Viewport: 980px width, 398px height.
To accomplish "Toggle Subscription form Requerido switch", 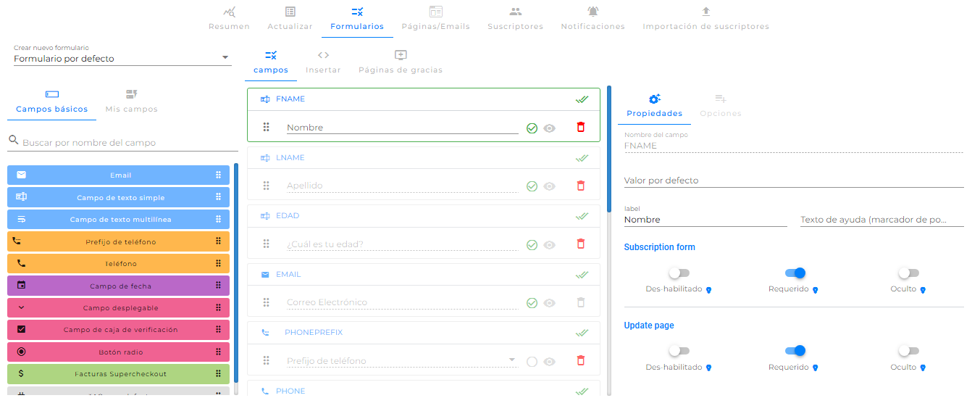I will click(x=795, y=273).
